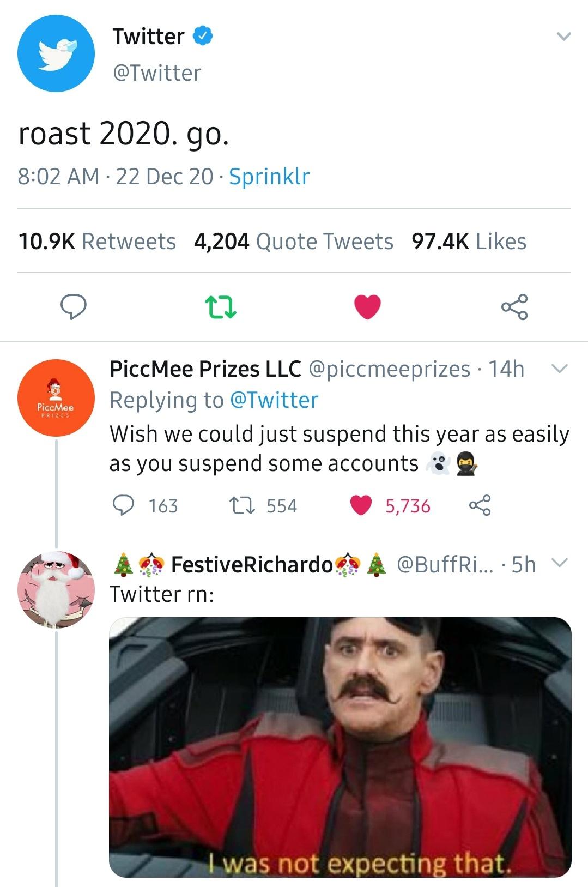Select the reply icon on PiccMee's tweet
Screen dimensions: 588x887
point(124,504)
